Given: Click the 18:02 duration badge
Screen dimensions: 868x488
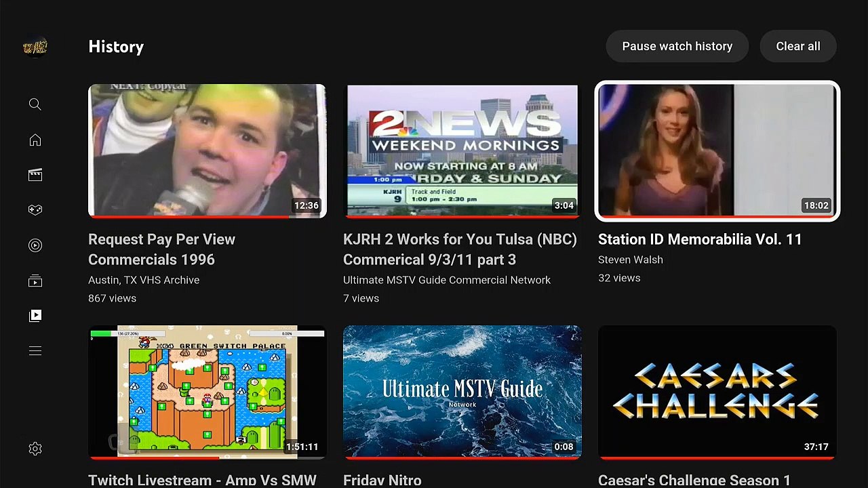Looking at the screenshot, I should pyautogui.click(x=816, y=205).
